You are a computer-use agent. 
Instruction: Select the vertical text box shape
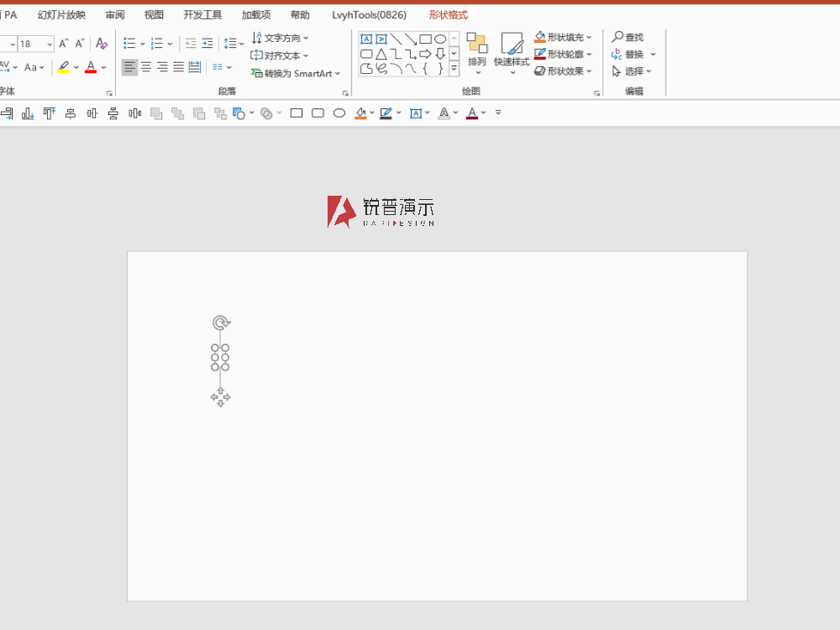(x=381, y=39)
